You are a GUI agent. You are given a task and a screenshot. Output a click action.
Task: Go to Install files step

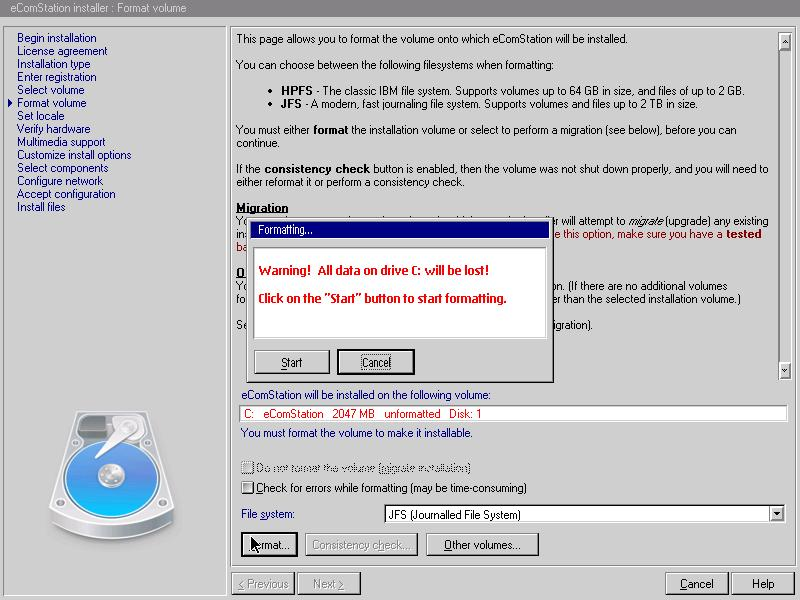pyautogui.click(x=41, y=207)
